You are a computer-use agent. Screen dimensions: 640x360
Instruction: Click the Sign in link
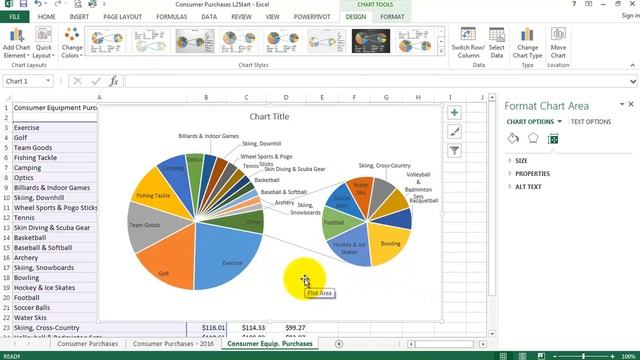tap(631, 16)
